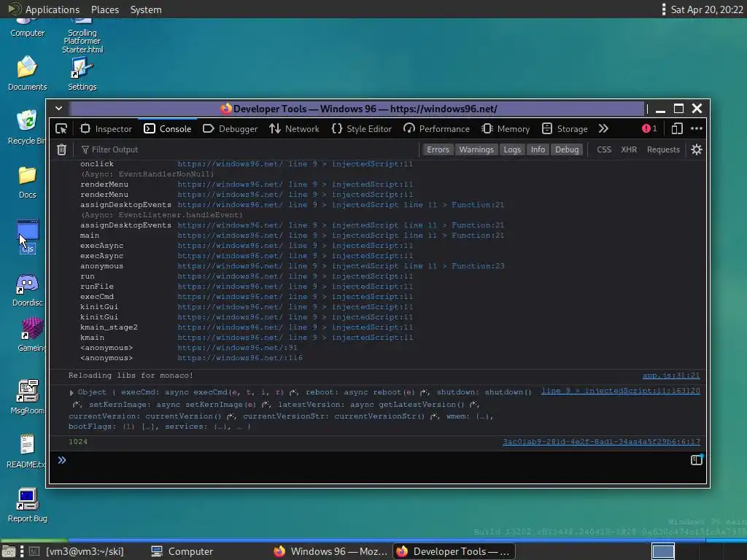The width and height of the screenshot is (747, 560).
Task: Jump to execCmd function definition icon
Action: pyautogui.click(x=293, y=392)
